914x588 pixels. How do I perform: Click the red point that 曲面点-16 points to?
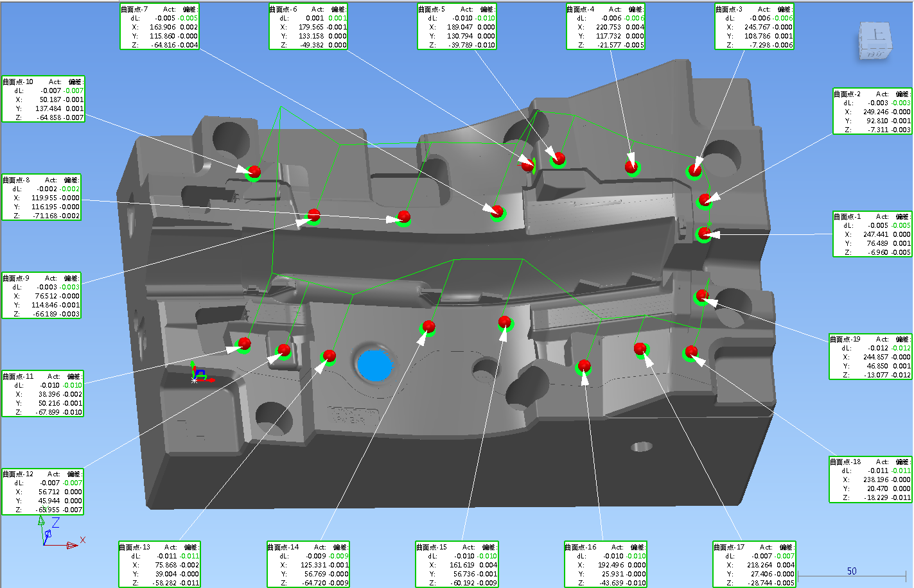click(584, 366)
